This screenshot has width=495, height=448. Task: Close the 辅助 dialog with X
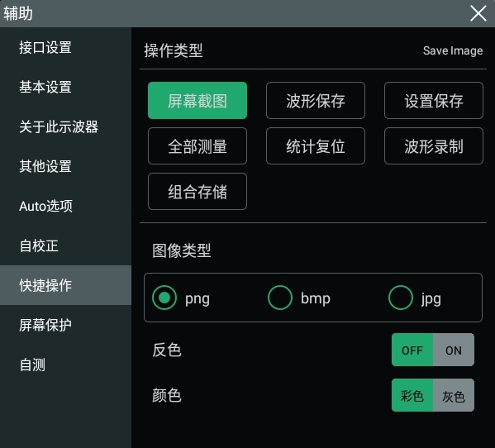click(x=478, y=13)
